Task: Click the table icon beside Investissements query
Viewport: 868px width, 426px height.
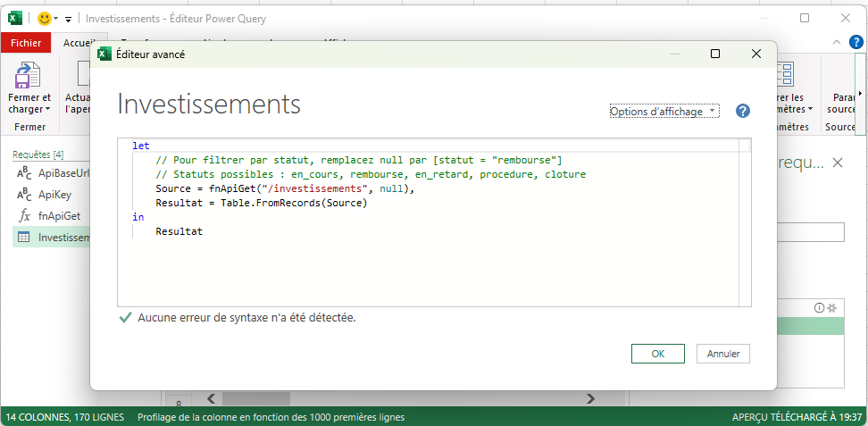Action: click(x=24, y=237)
